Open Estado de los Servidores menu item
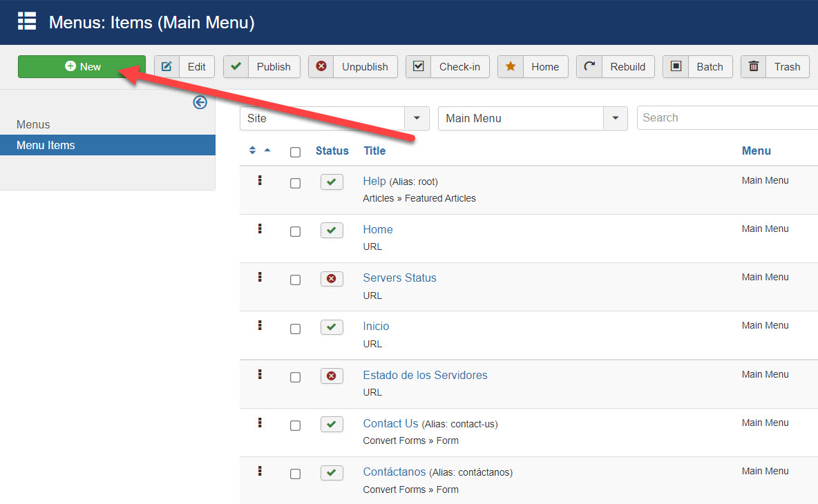 pyautogui.click(x=425, y=376)
